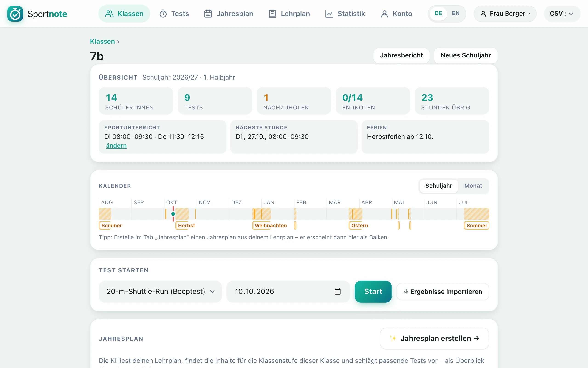The height and width of the screenshot is (368, 588).
Task: Click the Start button
Action: (x=373, y=292)
